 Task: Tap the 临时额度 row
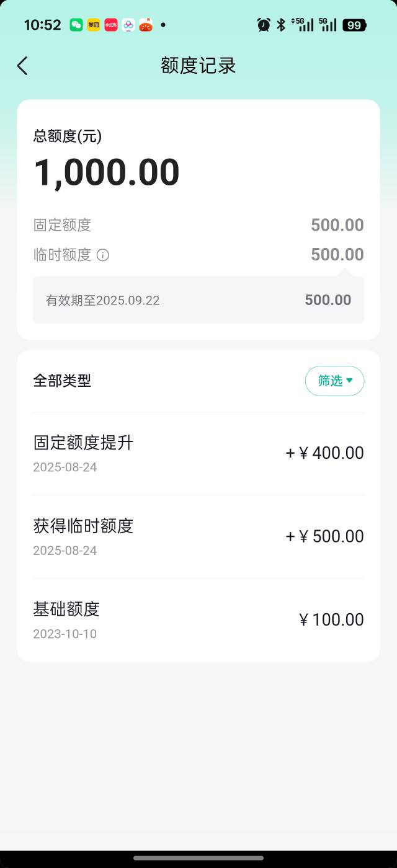tap(198, 255)
